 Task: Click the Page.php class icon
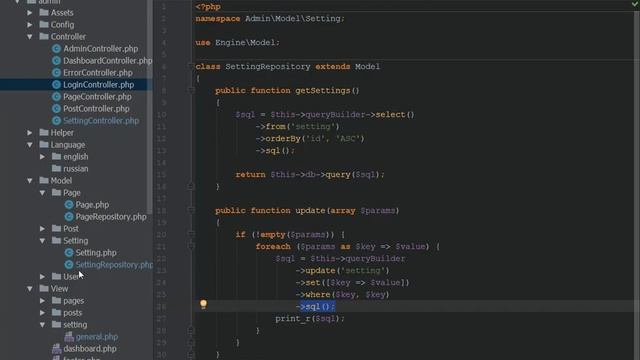[x=69, y=204]
